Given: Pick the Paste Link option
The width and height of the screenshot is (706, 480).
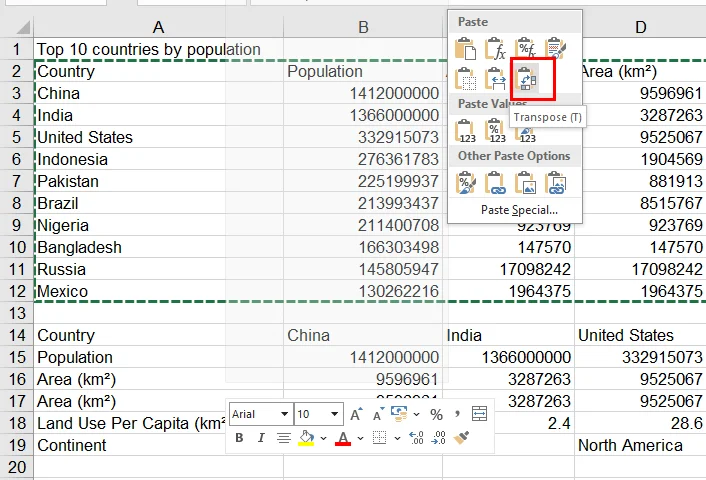Looking at the screenshot, I should (x=496, y=183).
